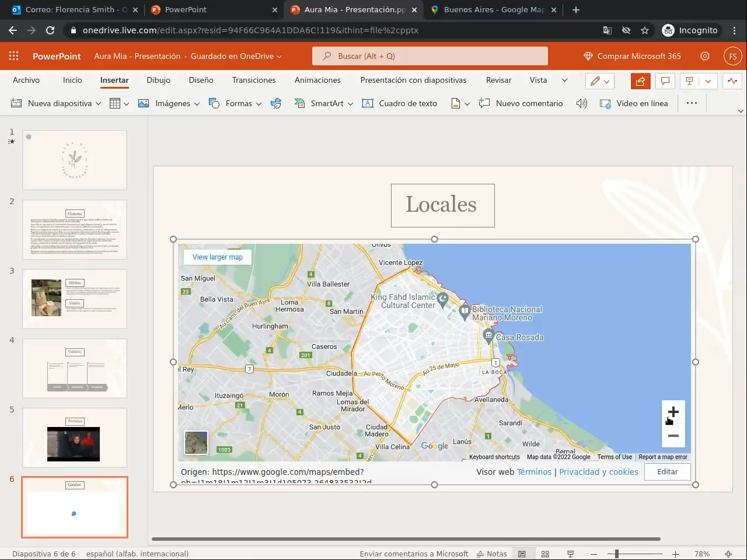The height and width of the screenshot is (560, 747).
Task: Open settings gear in PowerPoint header
Action: click(x=705, y=56)
